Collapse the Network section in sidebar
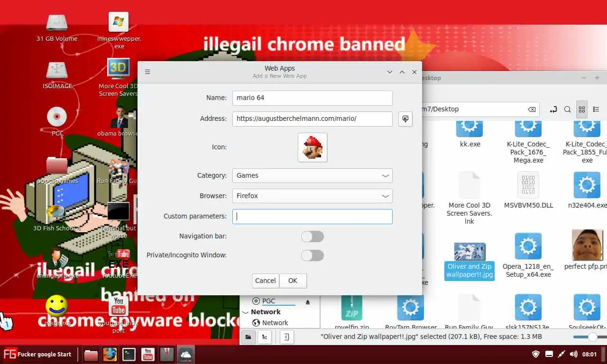This screenshot has height=364, width=607. point(245,312)
